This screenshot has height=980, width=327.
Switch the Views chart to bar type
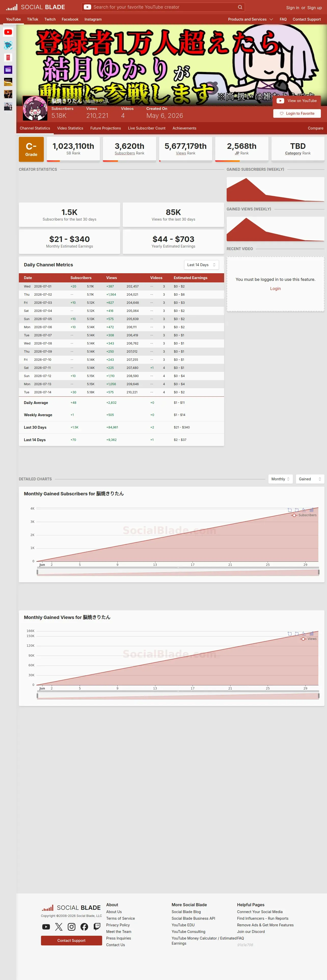[311, 633]
